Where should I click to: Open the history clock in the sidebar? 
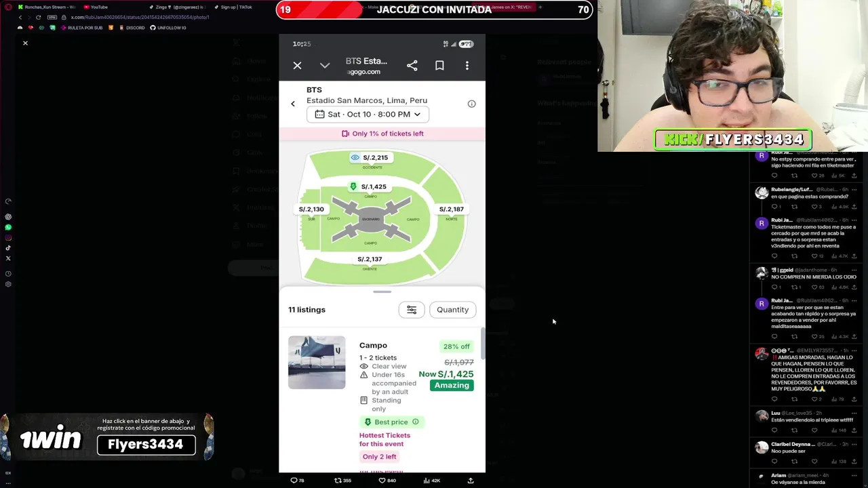(8, 274)
